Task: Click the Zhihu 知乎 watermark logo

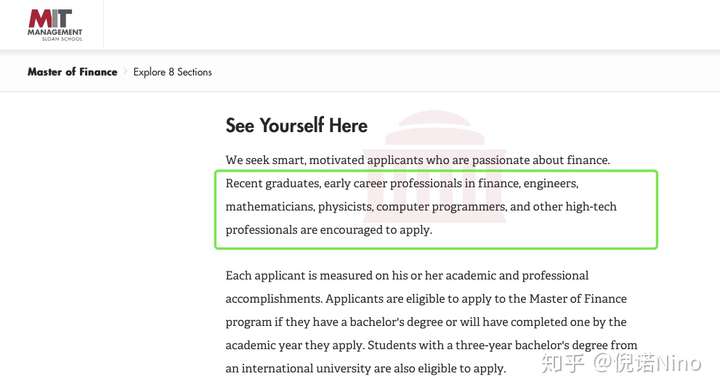Action: (x=562, y=364)
